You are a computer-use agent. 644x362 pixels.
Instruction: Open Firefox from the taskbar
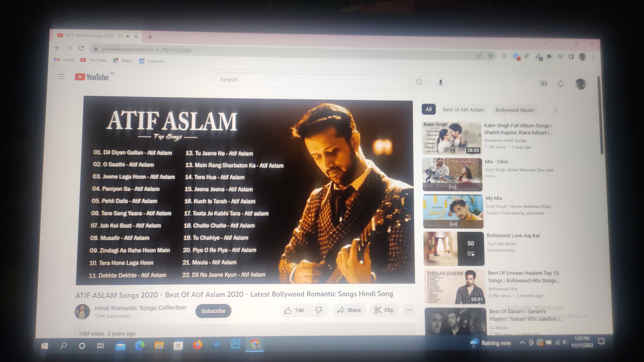point(197,345)
